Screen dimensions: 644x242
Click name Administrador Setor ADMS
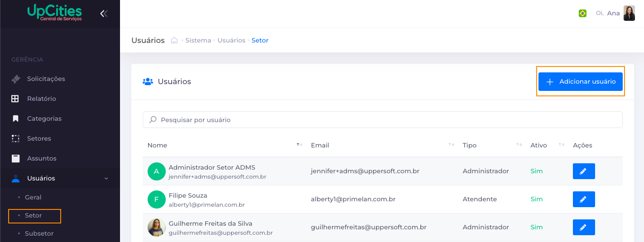(x=212, y=167)
